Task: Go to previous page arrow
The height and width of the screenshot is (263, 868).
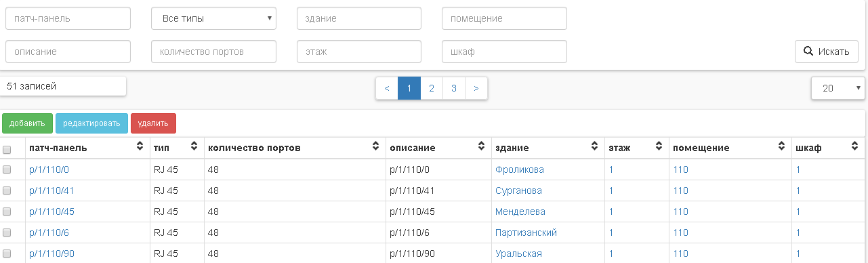Action: (387, 88)
